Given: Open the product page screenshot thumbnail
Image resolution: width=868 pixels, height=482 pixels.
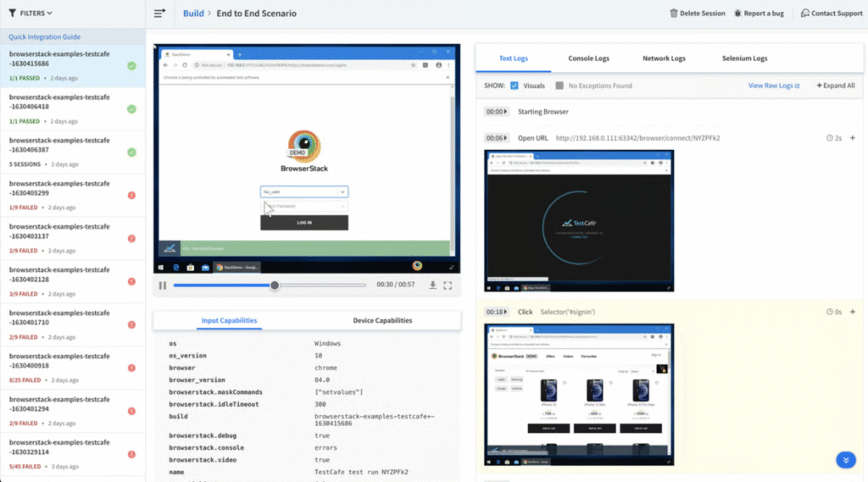Looking at the screenshot, I should click(x=579, y=395).
